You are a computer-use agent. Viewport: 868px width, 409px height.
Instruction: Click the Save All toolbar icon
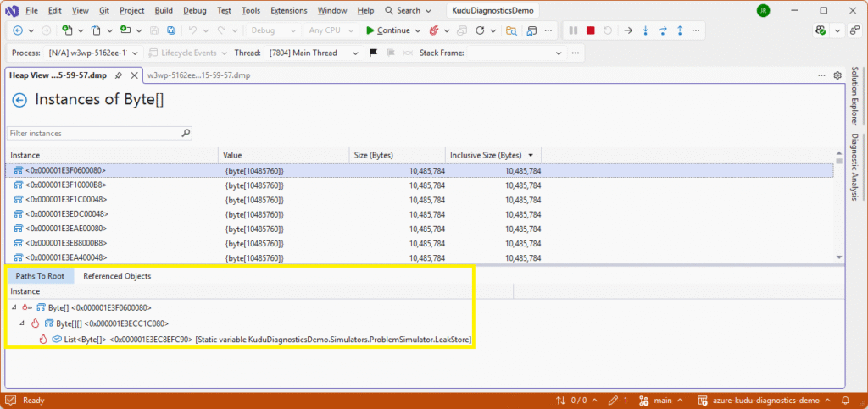171,30
